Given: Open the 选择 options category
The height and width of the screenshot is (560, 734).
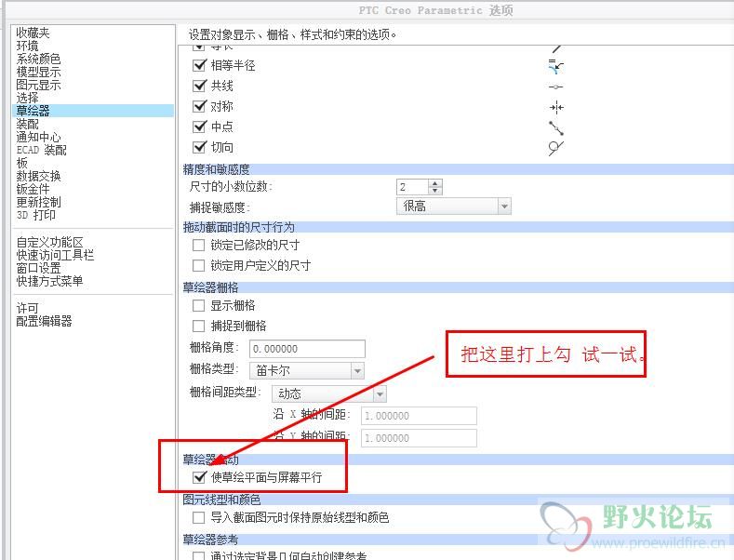Looking at the screenshot, I should click(x=27, y=98).
